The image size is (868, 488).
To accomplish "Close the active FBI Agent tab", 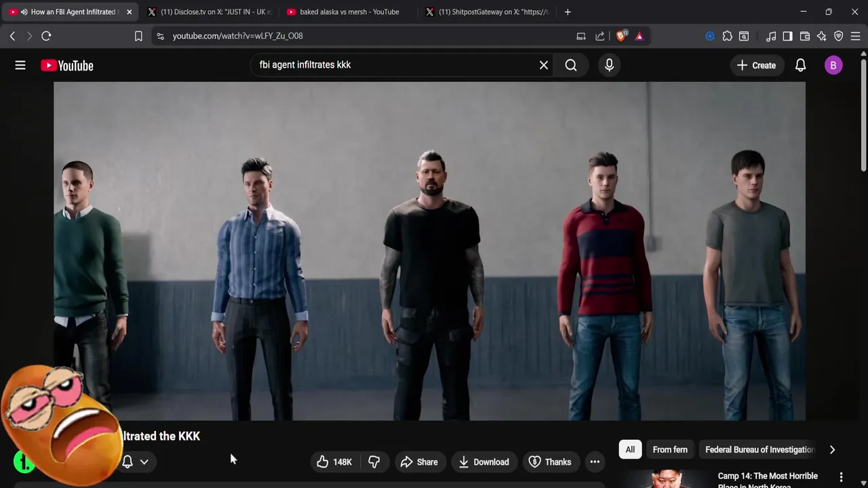I will pos(129,12).
